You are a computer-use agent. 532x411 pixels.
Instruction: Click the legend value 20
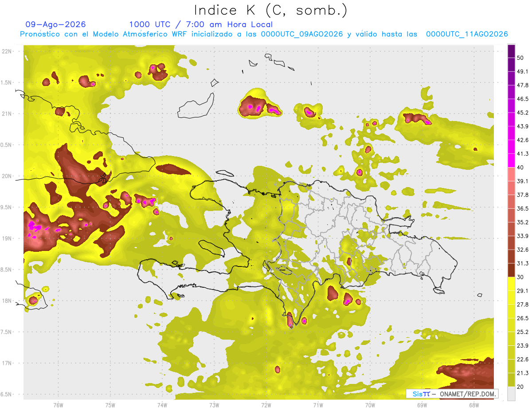[x=520, y=387]
